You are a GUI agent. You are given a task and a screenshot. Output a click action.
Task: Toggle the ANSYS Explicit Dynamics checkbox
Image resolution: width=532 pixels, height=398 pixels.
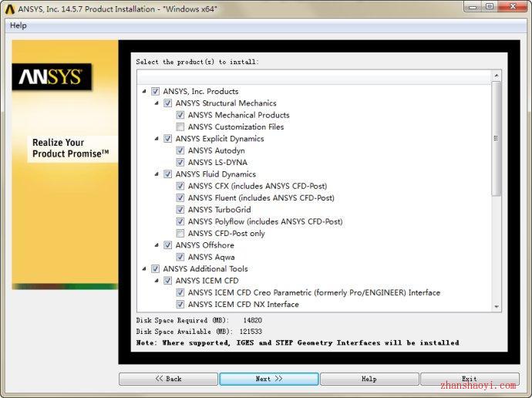167,139
